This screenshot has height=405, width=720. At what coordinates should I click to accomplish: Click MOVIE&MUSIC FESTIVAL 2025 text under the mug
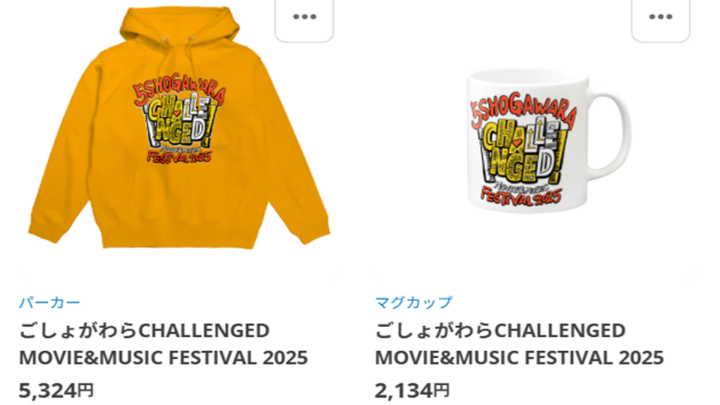(520, 358)
